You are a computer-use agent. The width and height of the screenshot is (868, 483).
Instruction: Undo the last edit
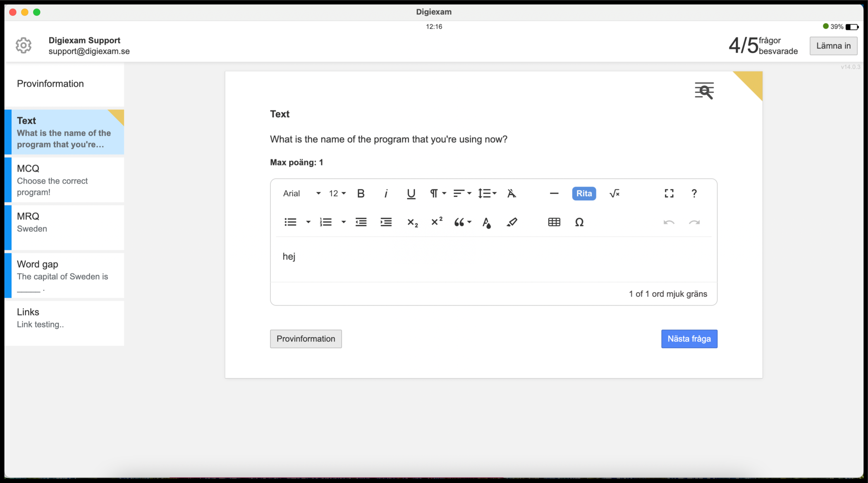click(669, 222)
